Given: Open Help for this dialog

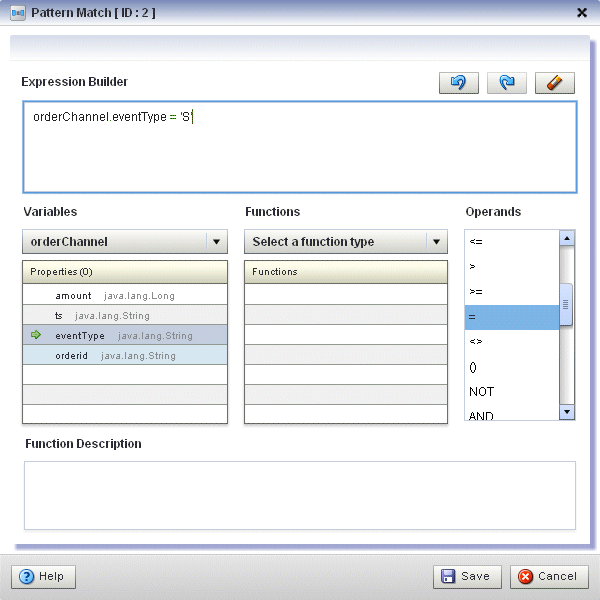Looking at the screenshot, I should tap(43, 576).
